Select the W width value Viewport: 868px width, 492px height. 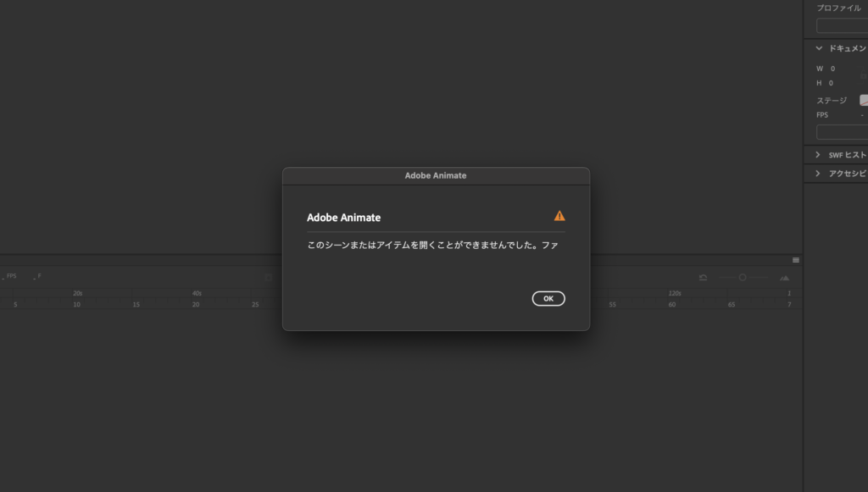[832, 69]
